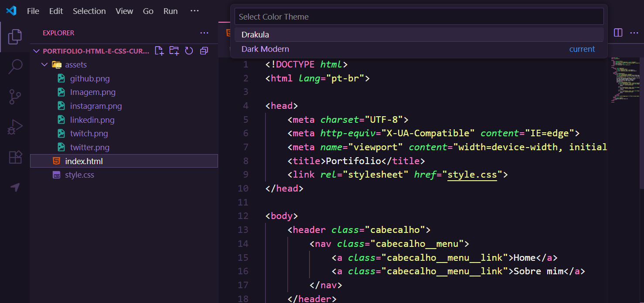Click the "cabecalho__menu" class value on line 14

(x=417, y=243)
